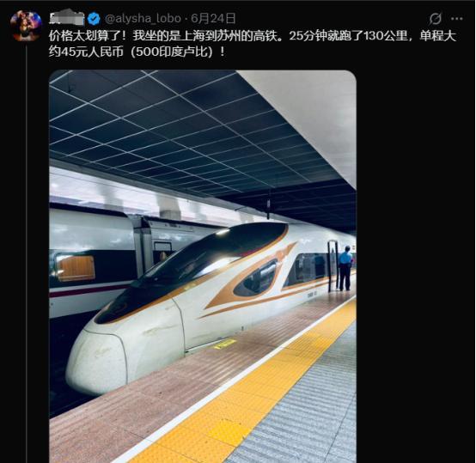Click the tweet line mentioning 500印度卢比
476x463 pixels.
(137, 52)
